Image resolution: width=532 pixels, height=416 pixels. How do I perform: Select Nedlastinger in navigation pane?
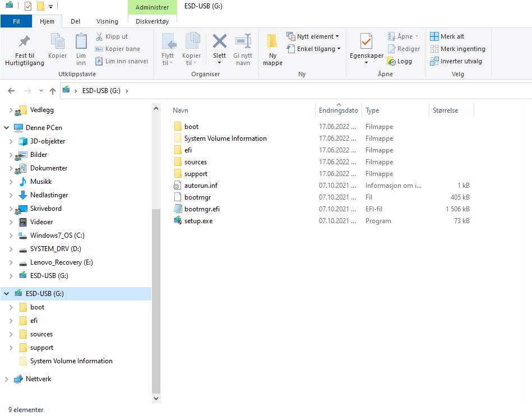tap(49, 195)
